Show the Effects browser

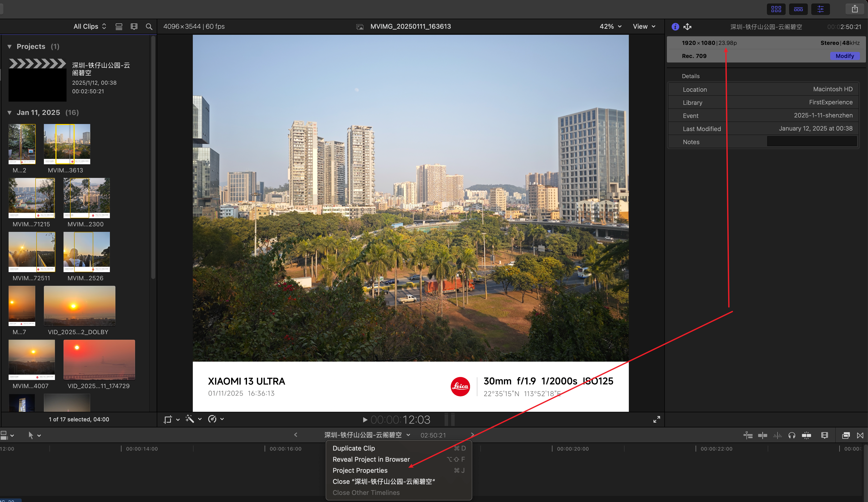(846, 435)
